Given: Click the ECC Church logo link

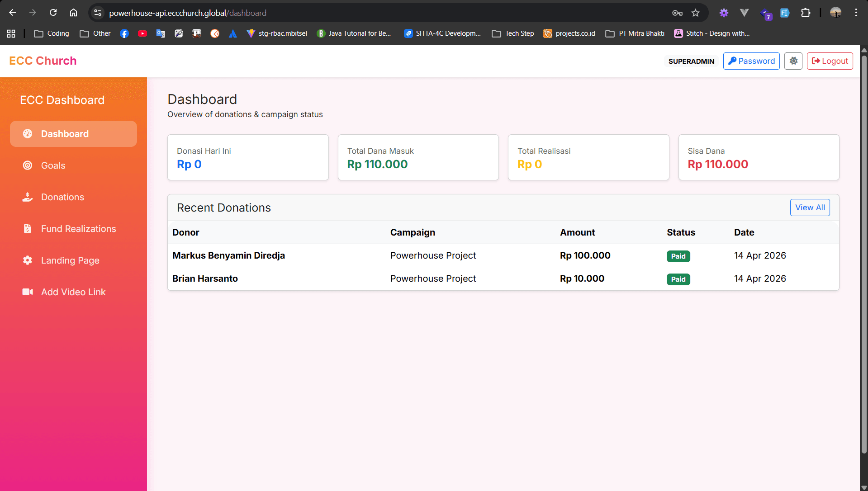Looking at the screenshot, I should click(x=43, y=61).
